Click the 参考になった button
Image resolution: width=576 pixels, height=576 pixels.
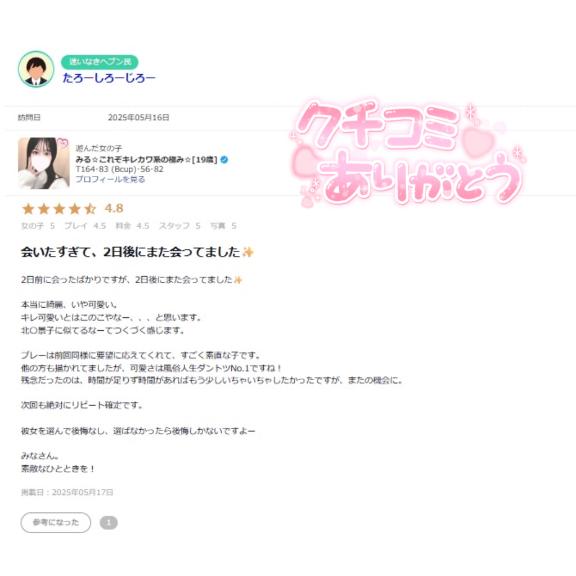coord(56,522)
